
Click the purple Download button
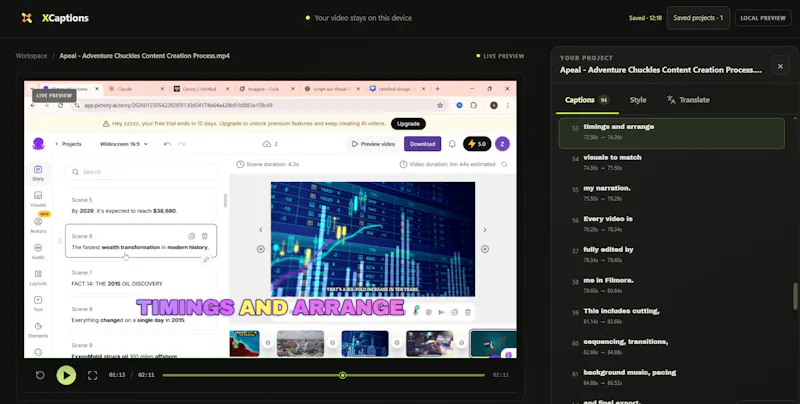[422, 144]
